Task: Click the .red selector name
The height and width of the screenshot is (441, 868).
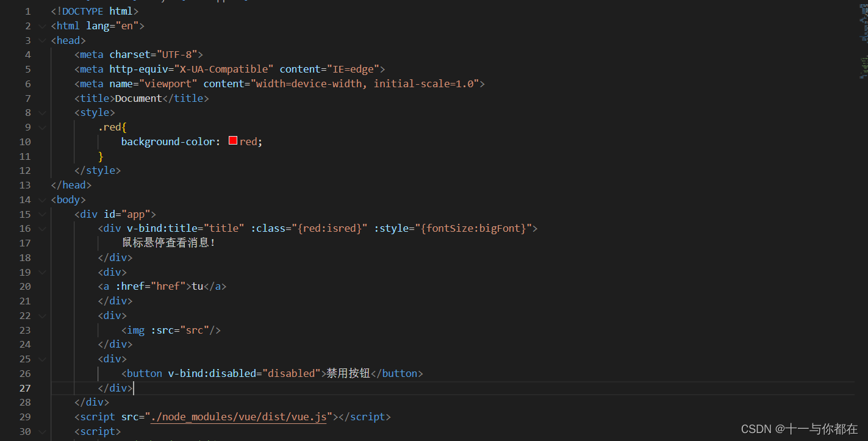Action: click(x=110, y=127)
